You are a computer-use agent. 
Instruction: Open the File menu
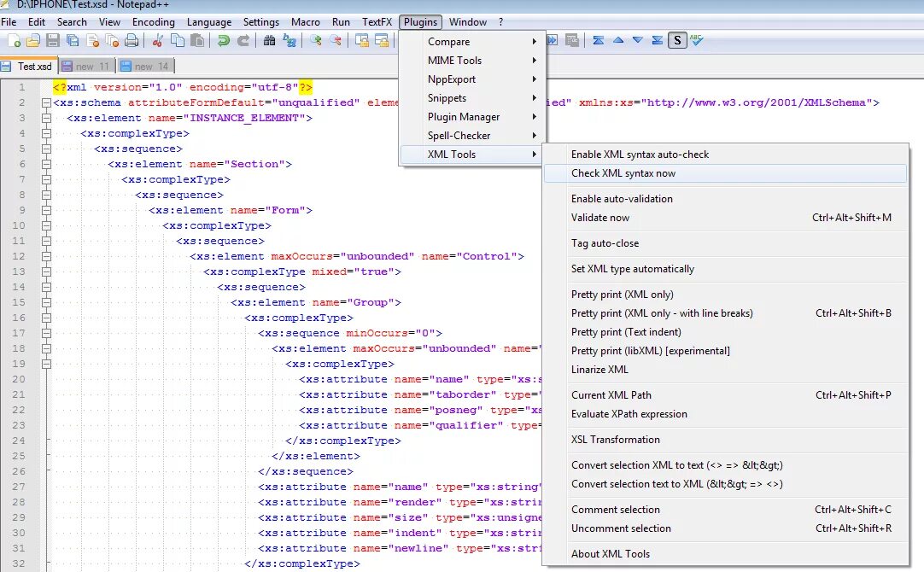pyautogui.click(x=9, y=22)
